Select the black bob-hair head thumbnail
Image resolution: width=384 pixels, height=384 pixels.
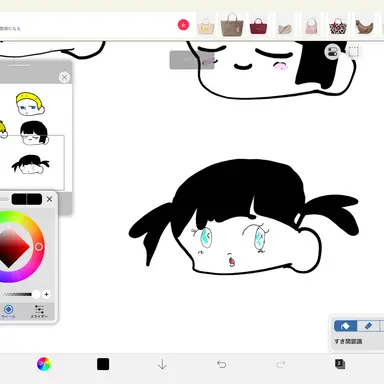tap(34, 133)
